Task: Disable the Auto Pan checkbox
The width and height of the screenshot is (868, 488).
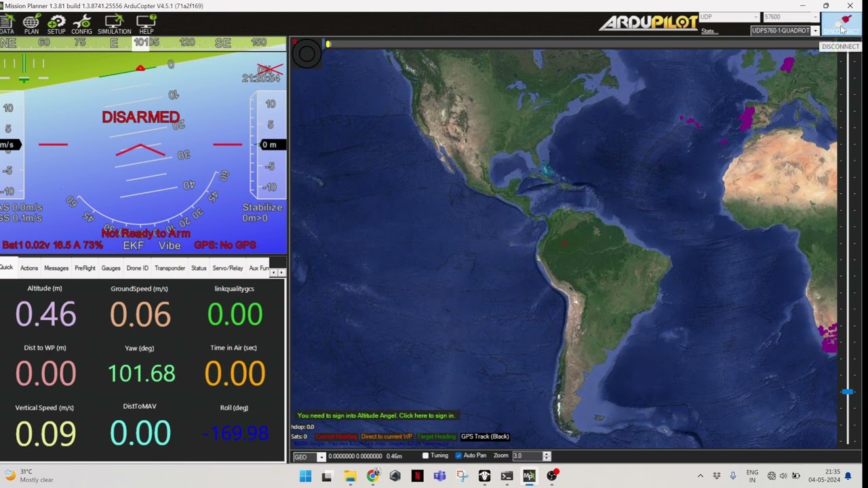Action: [458, 455]
